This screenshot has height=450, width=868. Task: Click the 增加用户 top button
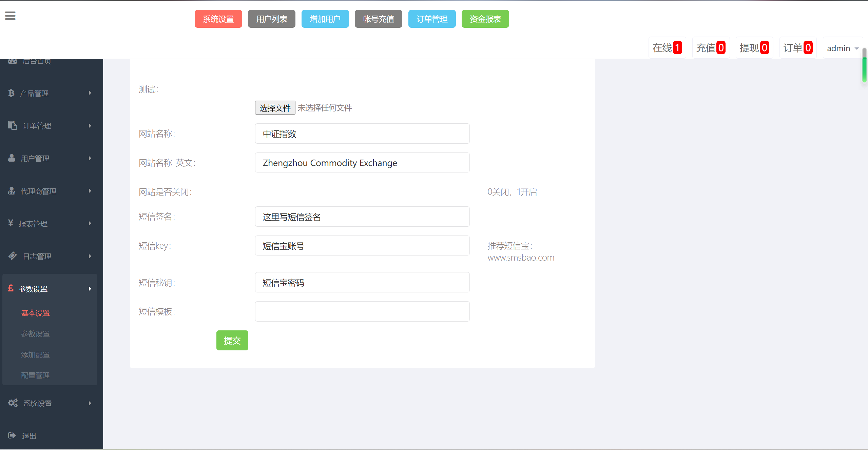click(x=325, y=19)
